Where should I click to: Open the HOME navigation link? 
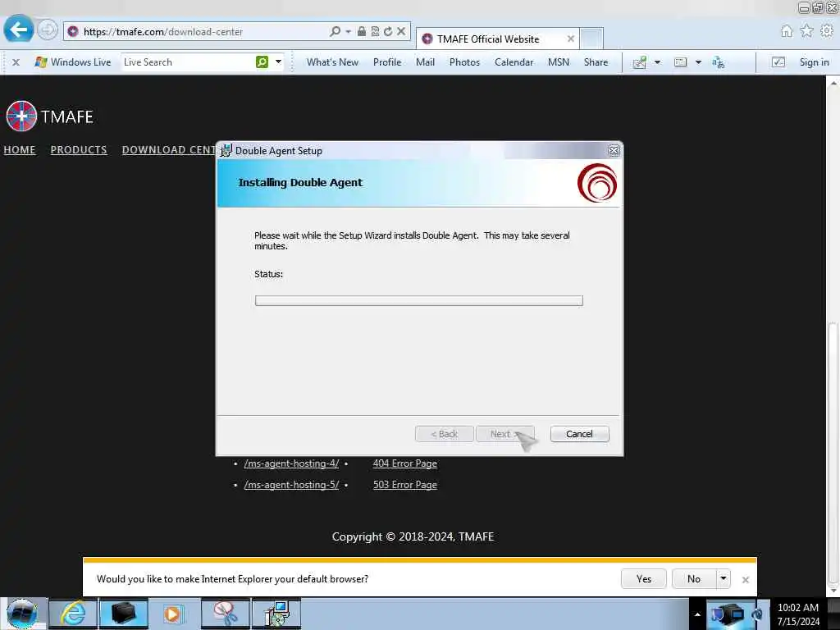coord(20,150)
